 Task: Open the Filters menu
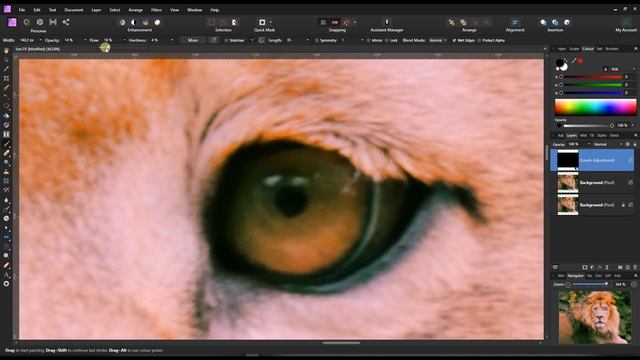coord(156,10)
